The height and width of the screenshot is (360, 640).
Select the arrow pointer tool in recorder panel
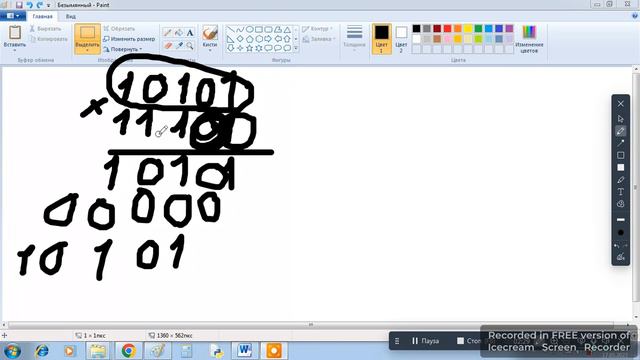click(620, 119)
